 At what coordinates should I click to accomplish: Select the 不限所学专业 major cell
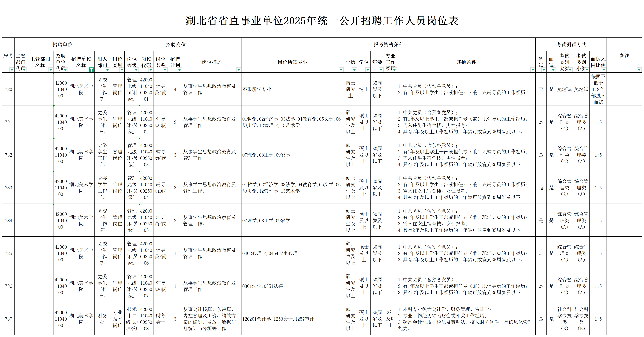pyautogui.click(x=293, y=89)
